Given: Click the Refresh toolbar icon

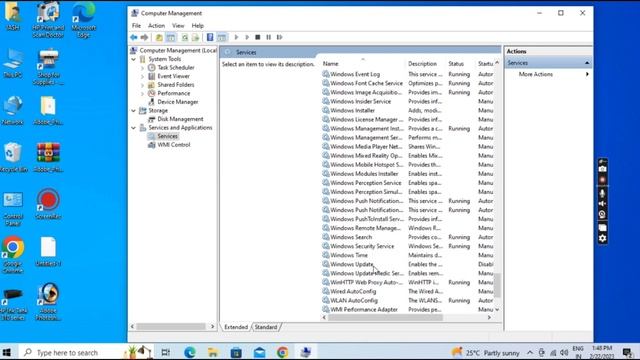Looking at the screenshot, I should click(185, 37).
